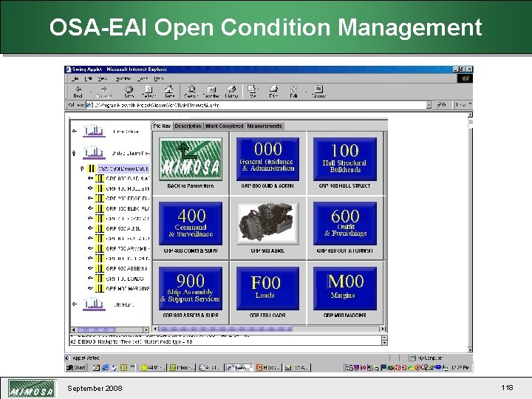Open the 000 General Guidance & Administration tile
Viewport: 532px width, 399px height.
(x=267, y=159)
